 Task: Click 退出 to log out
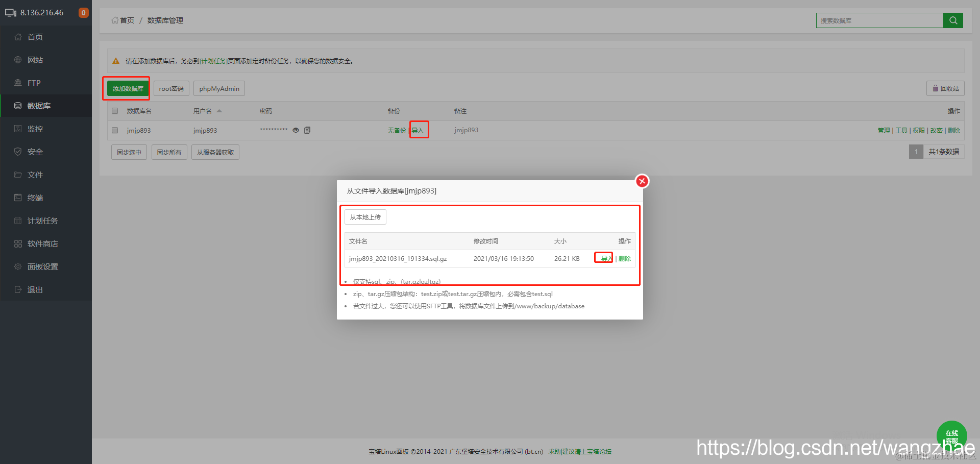coord(34,289)
